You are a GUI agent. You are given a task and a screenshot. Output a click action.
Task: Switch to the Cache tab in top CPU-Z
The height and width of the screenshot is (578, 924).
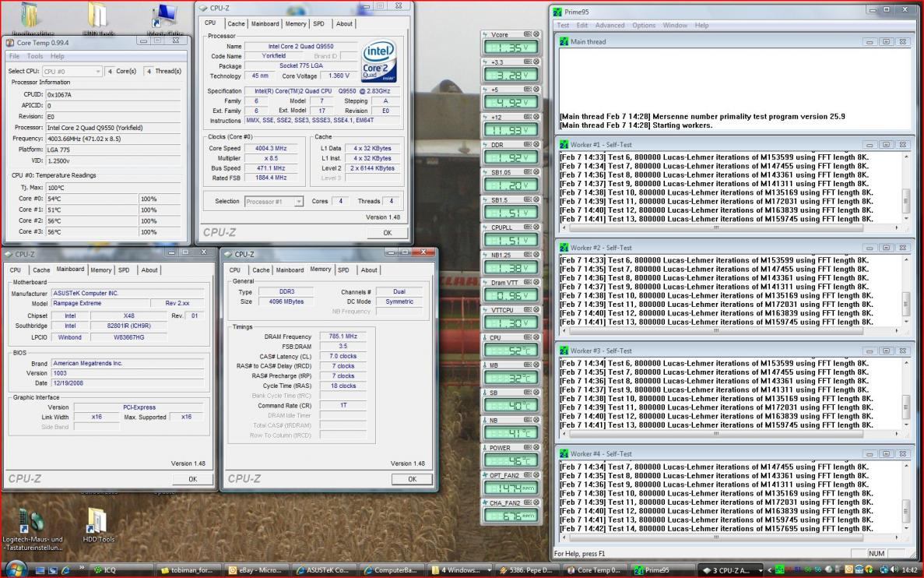pyautogui.click(x=236, y=23)
